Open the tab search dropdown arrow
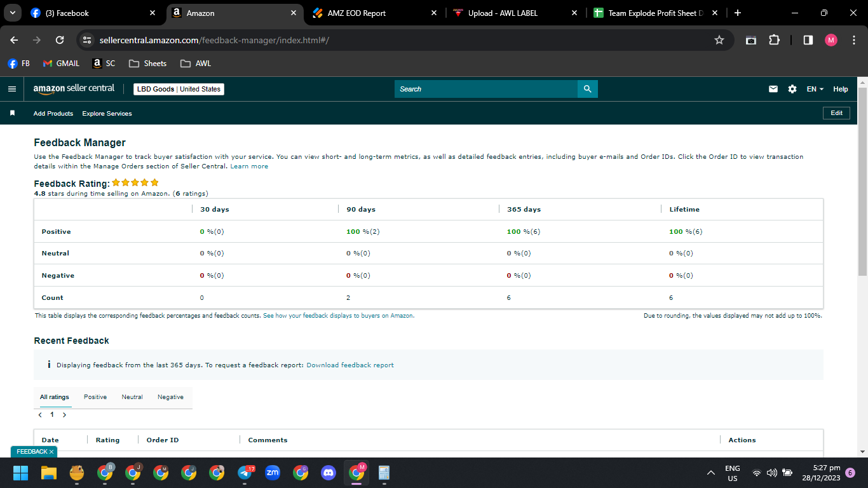The image size is (868, 488). (x=12, y=13)
